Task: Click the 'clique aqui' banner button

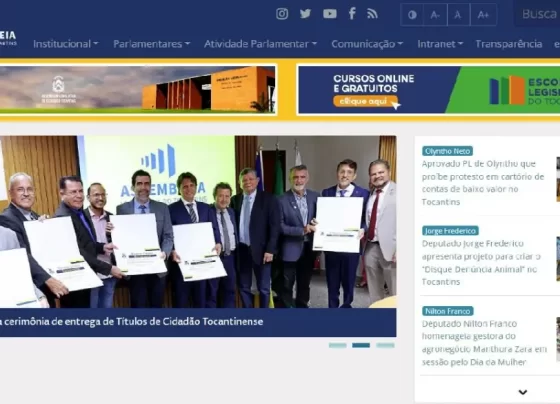Action: tap(365, 101)
